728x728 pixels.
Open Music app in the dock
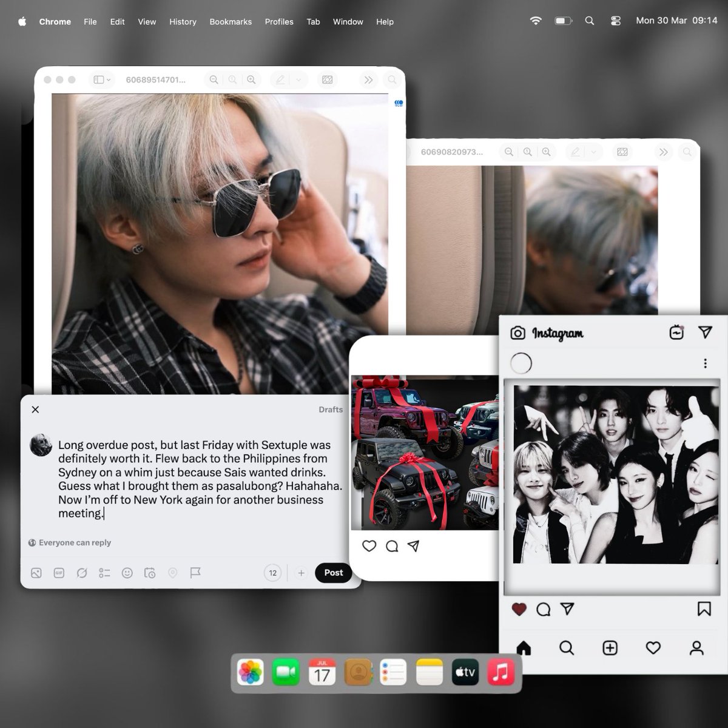pyautogui.click(x=500, y=673)
